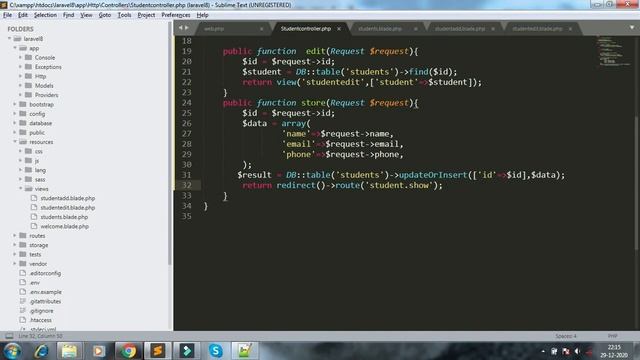Collapse the laravel8 root folder
Viewport: 640px width, 360px height.
tap(9, 38)
